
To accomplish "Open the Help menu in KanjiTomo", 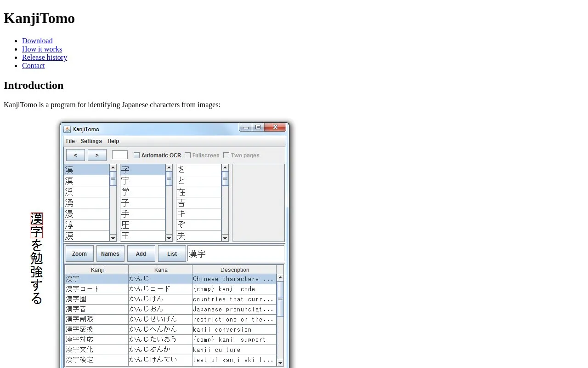I will (x=113, y=141).
